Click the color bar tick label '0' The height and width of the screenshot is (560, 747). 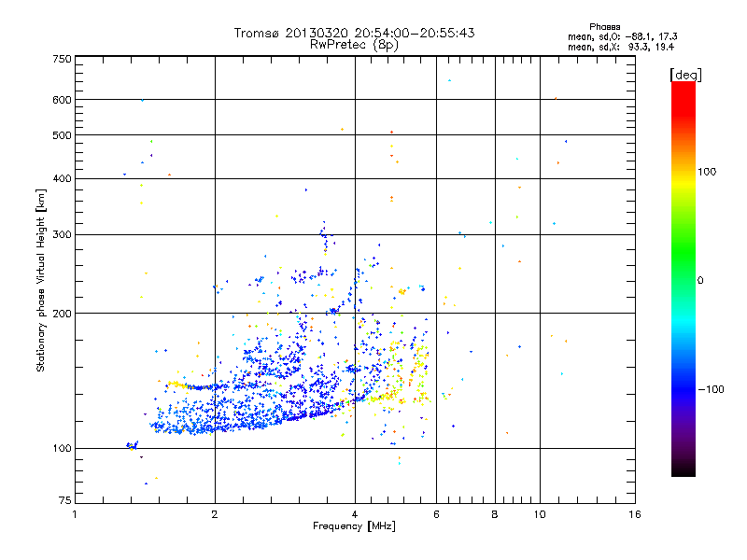(x=700, y=281)
